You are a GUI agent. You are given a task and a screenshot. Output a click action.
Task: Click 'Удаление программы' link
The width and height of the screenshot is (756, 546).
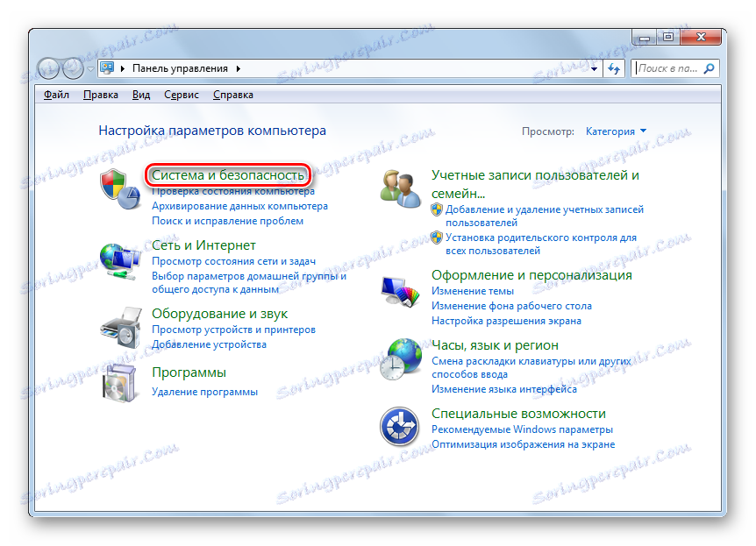(x=204, y=393)
